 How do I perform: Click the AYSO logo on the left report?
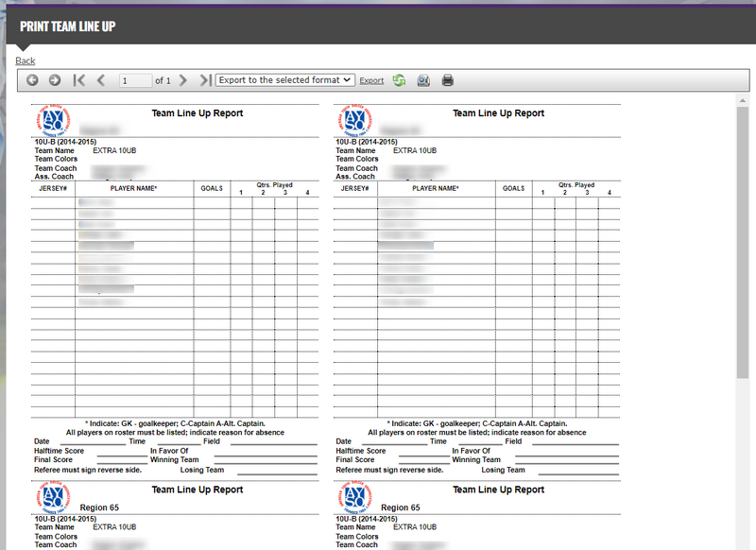[x=53, y=121]
